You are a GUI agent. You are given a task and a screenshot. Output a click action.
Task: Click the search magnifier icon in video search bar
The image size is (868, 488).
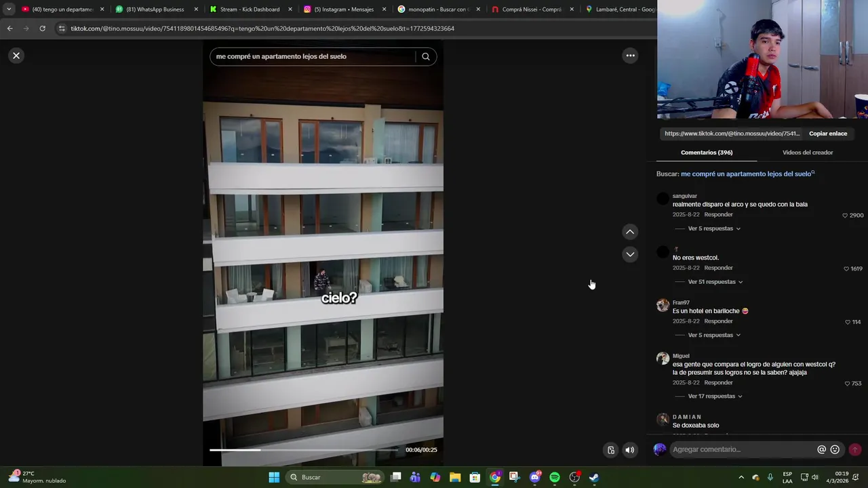pyautogui.click(x=426, y=56)
